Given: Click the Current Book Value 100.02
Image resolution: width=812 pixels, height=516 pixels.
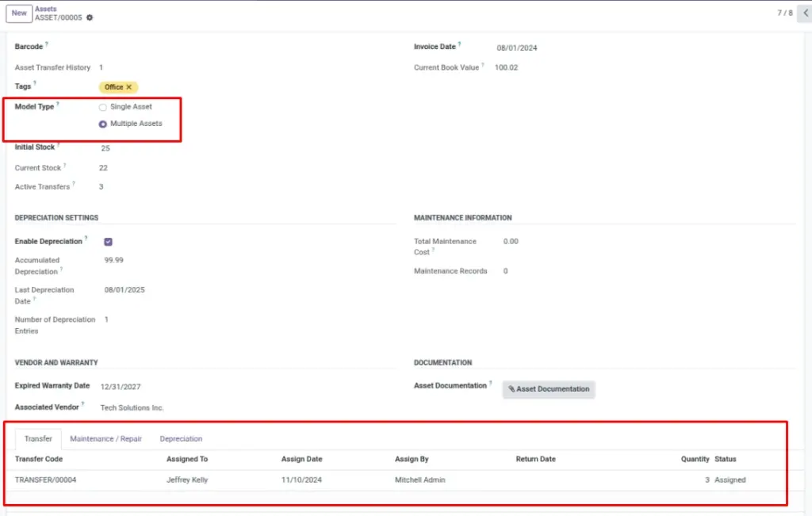Looking at the screenshot, I should point(506,67).
